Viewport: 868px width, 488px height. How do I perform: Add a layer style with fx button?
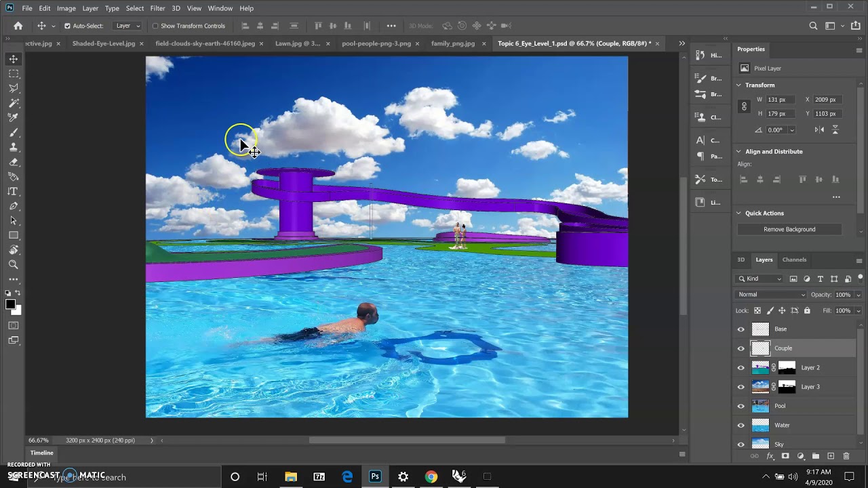tap(770, 456)
